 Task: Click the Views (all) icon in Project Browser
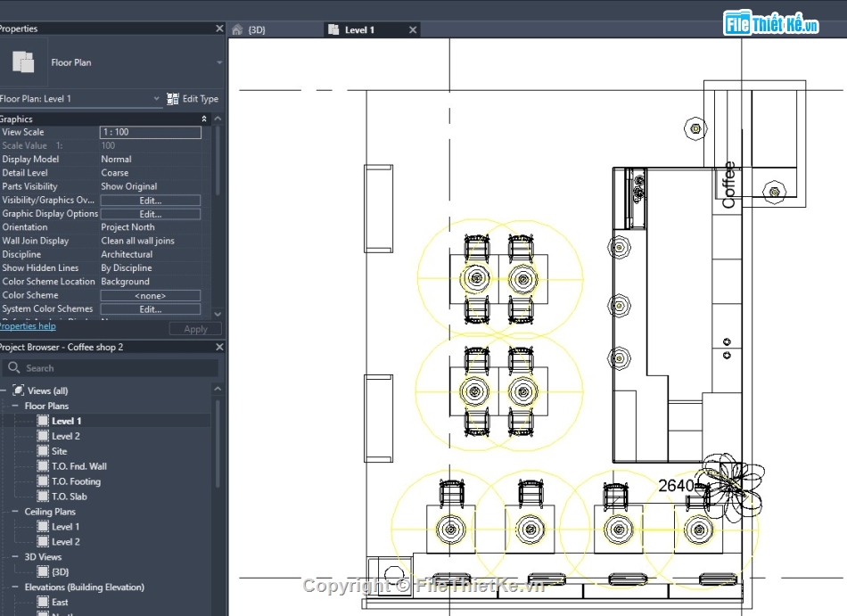[x=18, y=390]
